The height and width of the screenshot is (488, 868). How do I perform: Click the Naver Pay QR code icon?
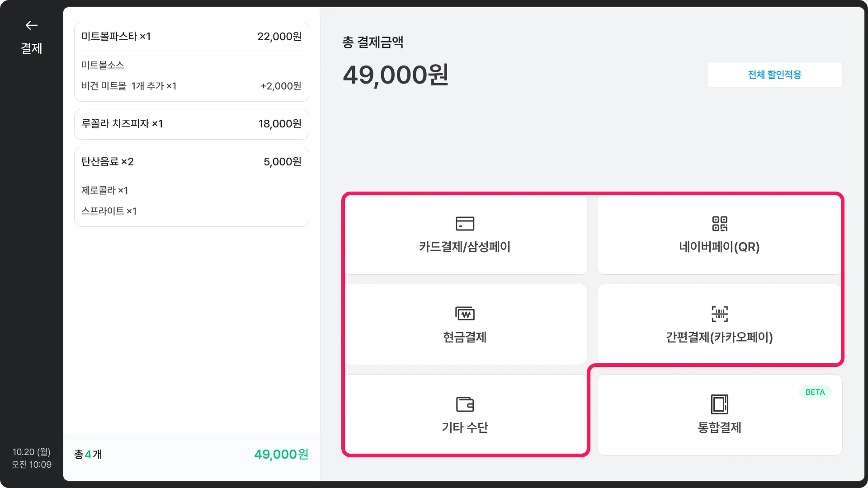pyautogui.click(x=719, y=224)
